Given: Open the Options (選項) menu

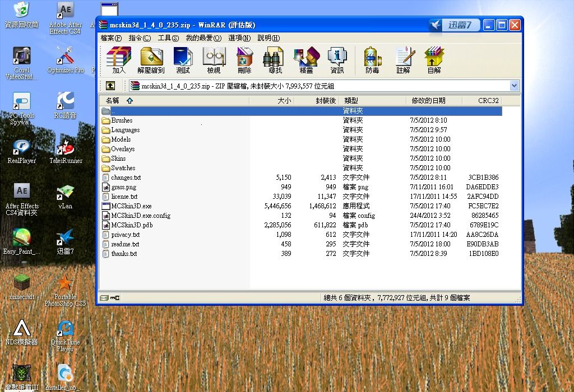Looking at the screenshot, I should coord(239,38).
